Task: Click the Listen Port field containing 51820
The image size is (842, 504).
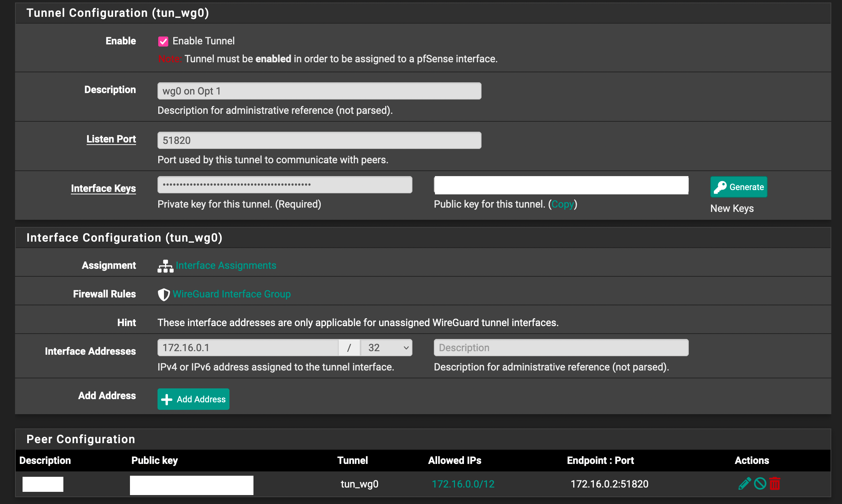Action: click(x=319, y=140)
